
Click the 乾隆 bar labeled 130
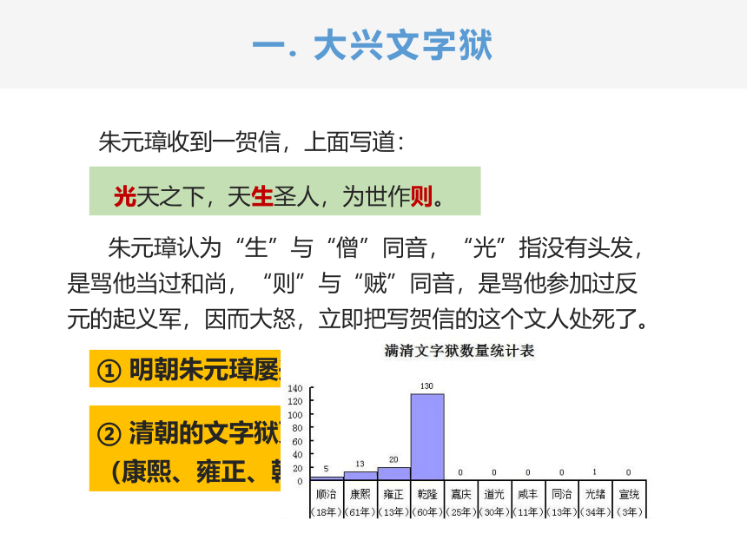tap(427, 437)
